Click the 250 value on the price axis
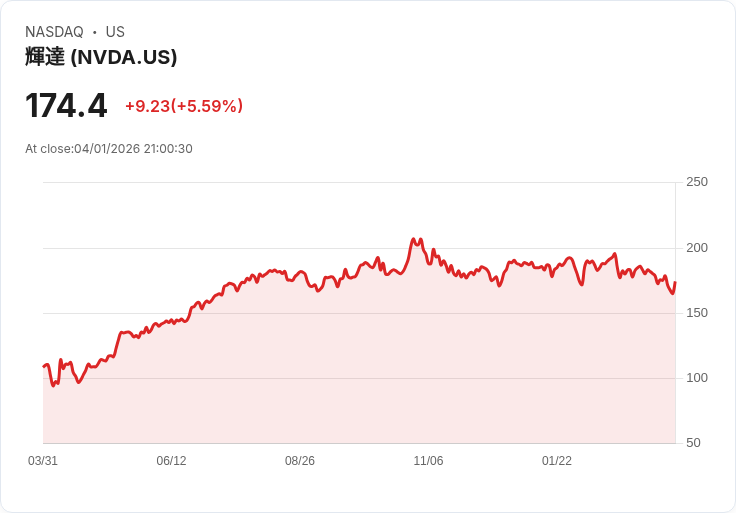The height and width of the screenshot is (513, 736). (697, 182)
